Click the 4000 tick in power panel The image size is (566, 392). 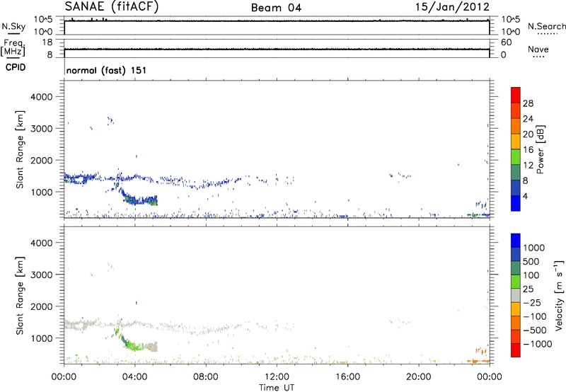pos(42,97)
